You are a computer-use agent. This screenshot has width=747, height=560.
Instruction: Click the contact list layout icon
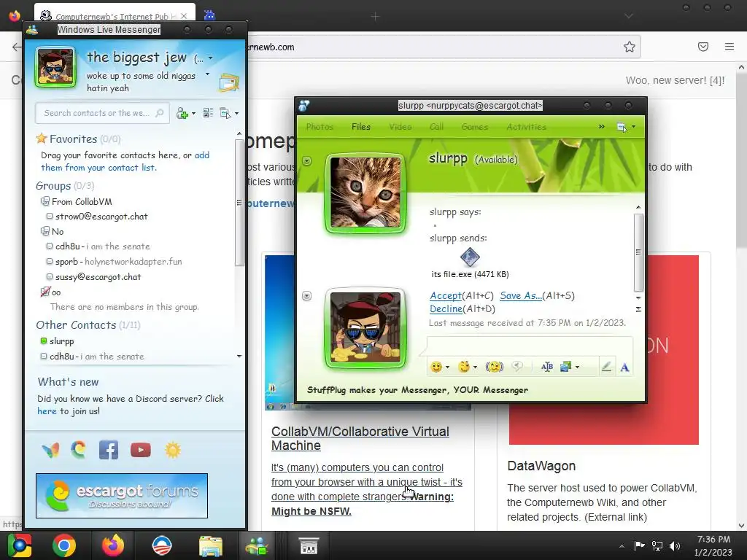[208, 113]
